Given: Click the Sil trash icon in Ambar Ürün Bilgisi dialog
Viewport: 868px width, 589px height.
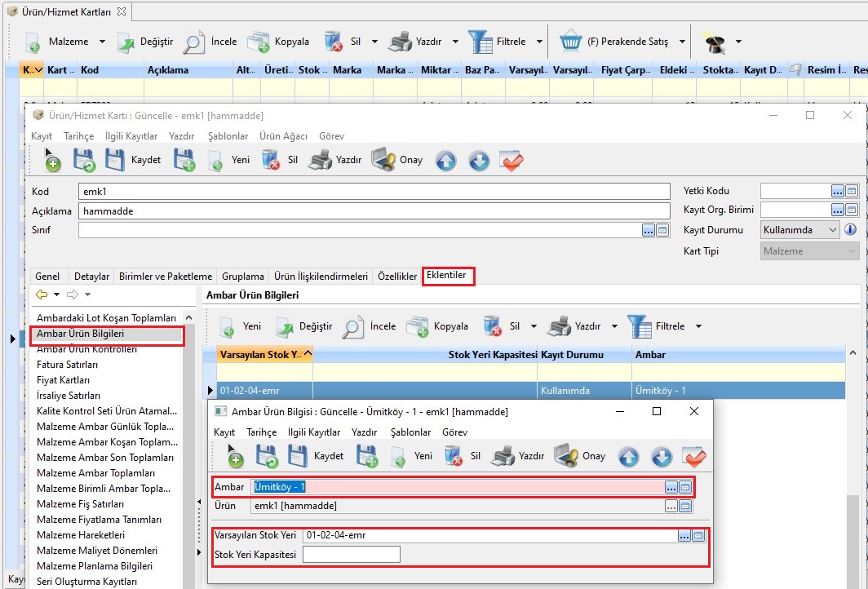Looking at the screenshot, I should pos(454,456).
